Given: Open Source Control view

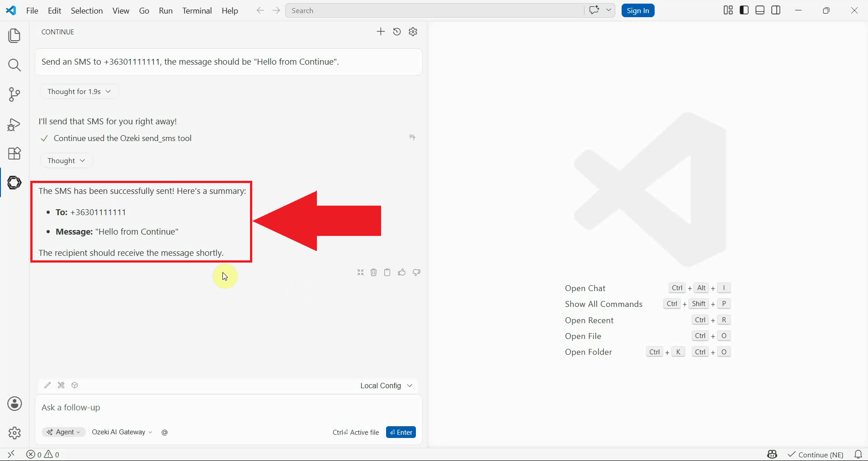Looking at the screenshot, I should coord(14,94).
